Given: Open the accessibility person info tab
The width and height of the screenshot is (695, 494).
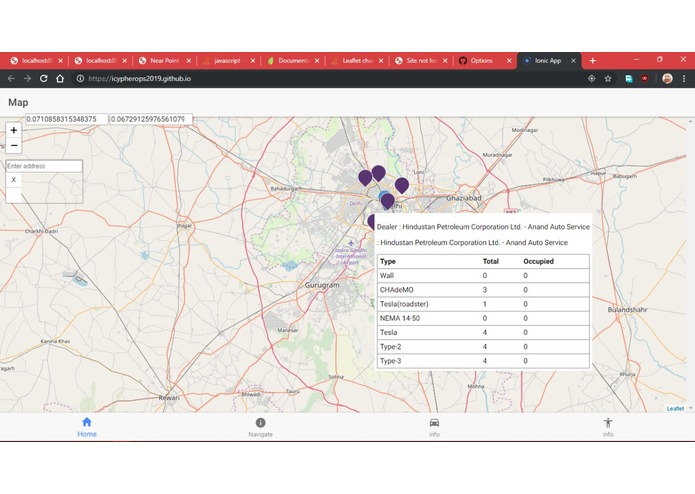Looking at the screenshot, I should coord(608,427).
